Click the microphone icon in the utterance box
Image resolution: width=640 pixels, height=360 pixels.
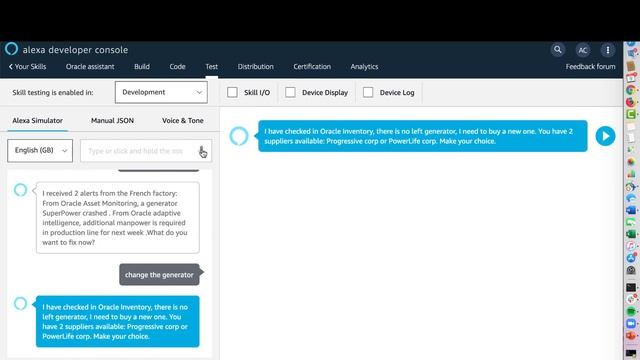[x=202, y=151]
